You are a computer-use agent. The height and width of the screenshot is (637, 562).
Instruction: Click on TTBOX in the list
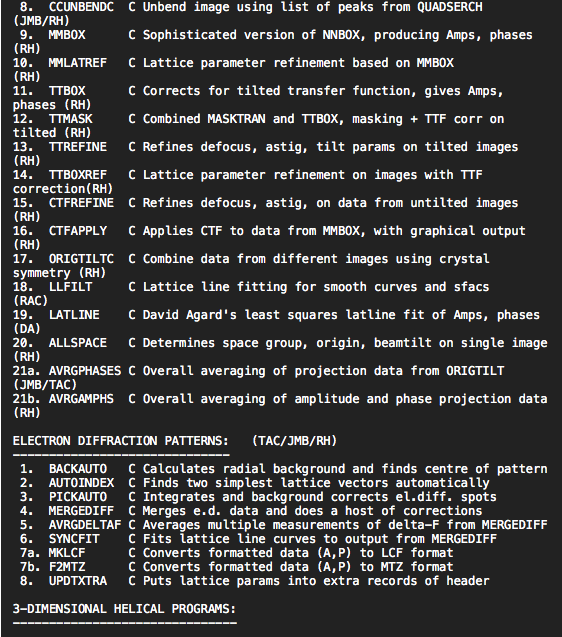point(67,91)
